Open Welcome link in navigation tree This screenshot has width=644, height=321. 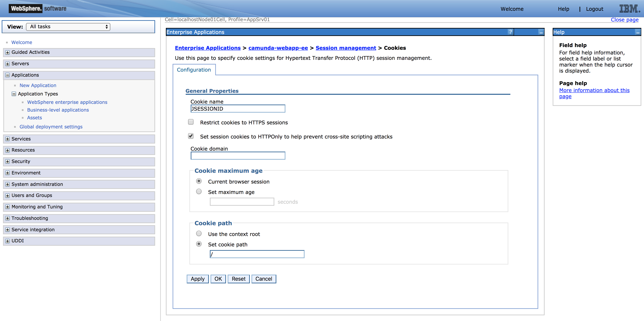(22, 42)
